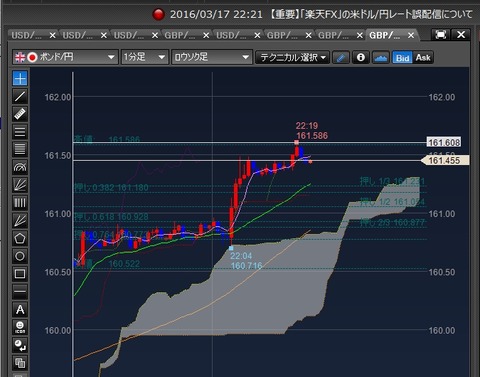Image resolution: width=480 pixels, height=377 pixels.
Task: Close the active last GBP/ tab
Action: pyautogui.click(x=411, y=35)
